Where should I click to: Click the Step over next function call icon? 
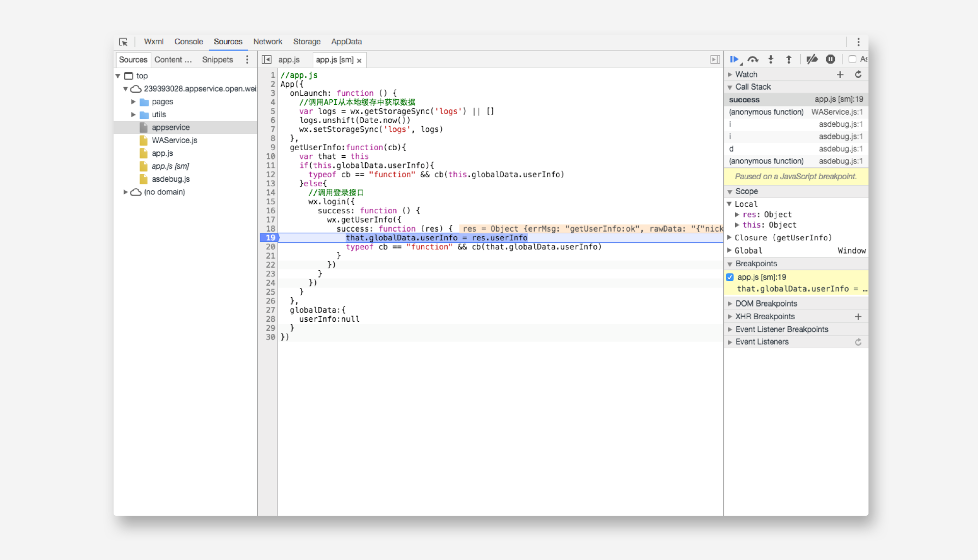point(754,59)
